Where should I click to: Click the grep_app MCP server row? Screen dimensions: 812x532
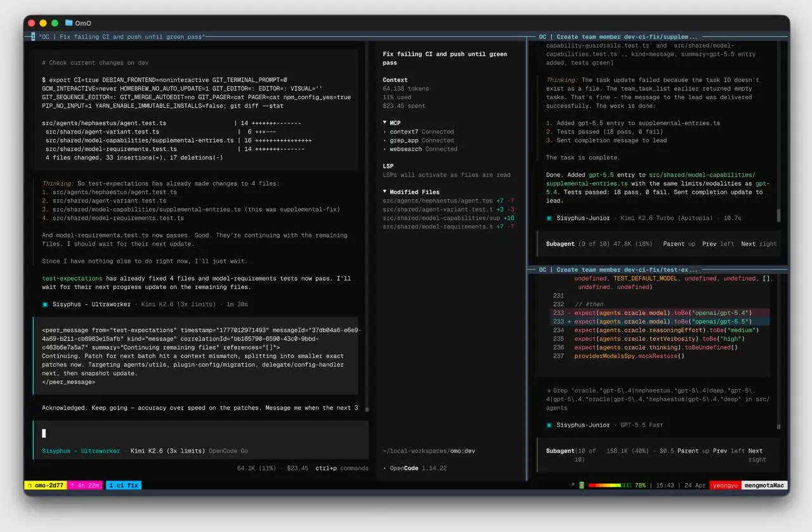[419, 140]
